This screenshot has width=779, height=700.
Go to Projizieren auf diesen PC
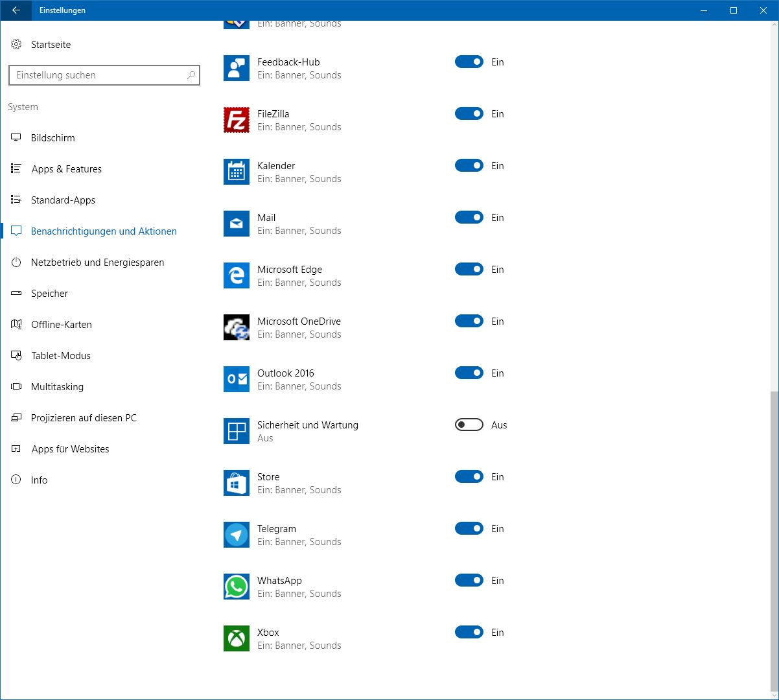coord(104,418)
